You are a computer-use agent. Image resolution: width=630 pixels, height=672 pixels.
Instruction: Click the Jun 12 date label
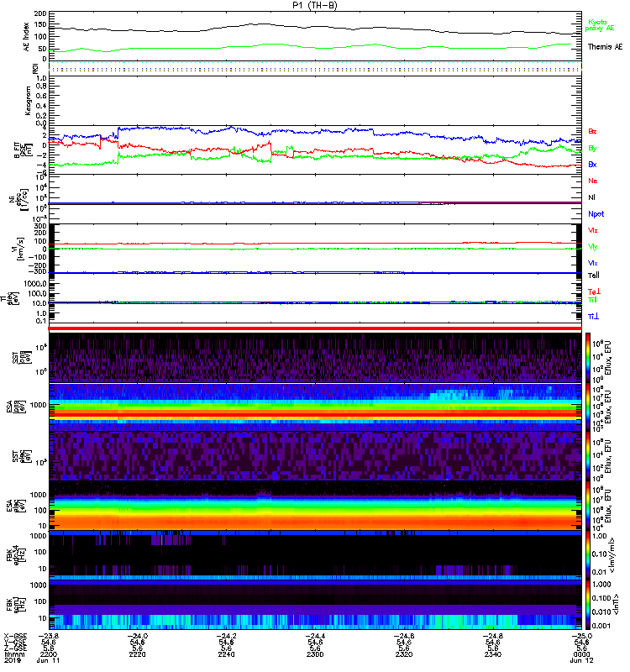(x=581, y=661)
